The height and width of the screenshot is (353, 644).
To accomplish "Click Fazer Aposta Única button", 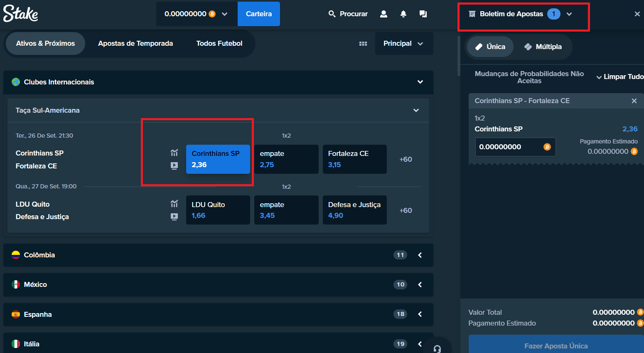I will coord(556,345).
